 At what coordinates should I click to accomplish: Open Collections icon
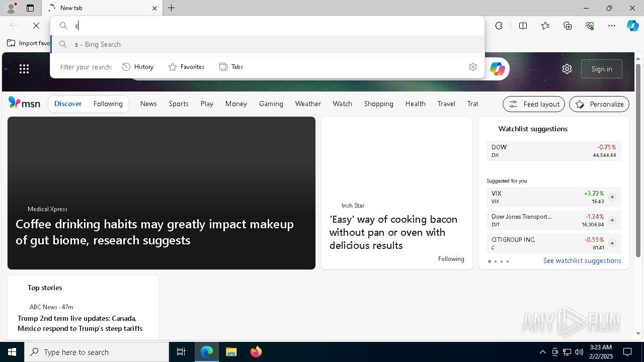click(x=568, y=26)
